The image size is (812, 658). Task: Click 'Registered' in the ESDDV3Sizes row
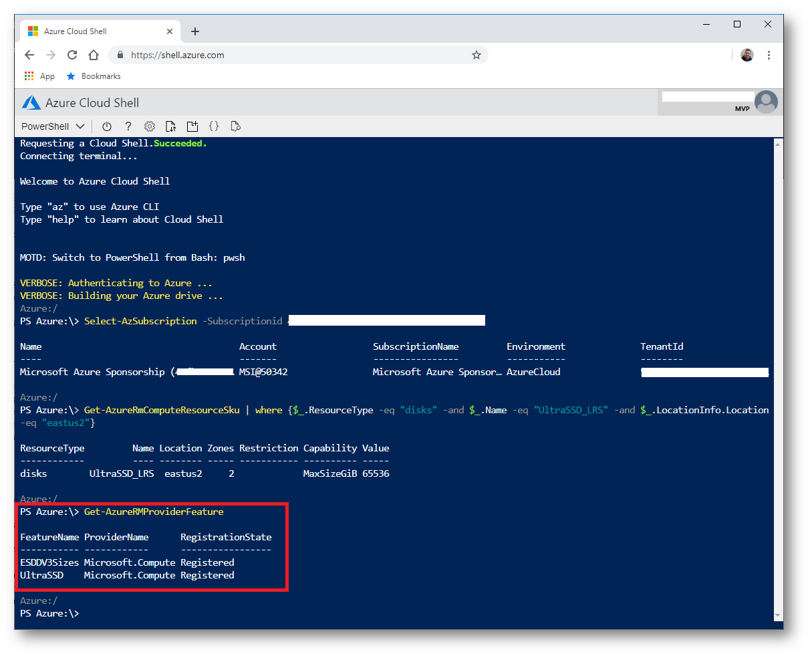coord(207,562)
